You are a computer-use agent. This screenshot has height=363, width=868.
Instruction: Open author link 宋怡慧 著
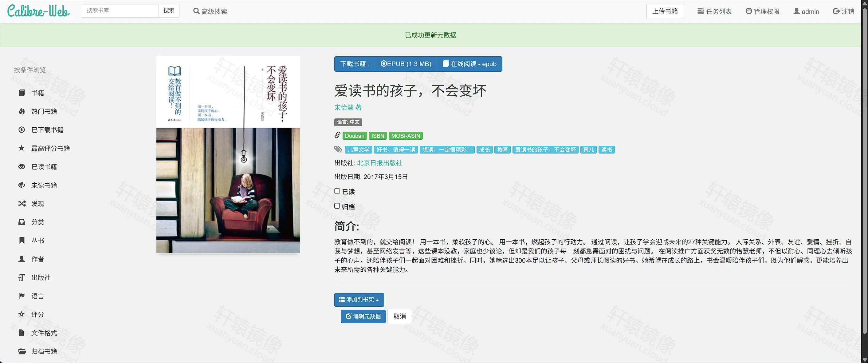pyautogui.click(x=348, y=107)
